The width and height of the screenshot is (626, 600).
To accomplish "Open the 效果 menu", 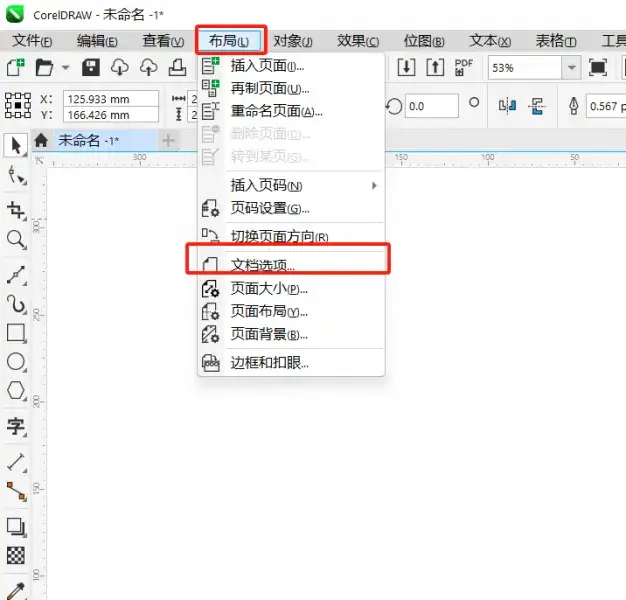I will pos(358,41).
